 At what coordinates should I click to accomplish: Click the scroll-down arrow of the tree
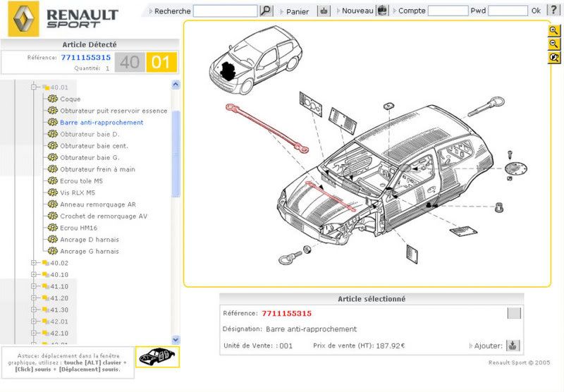point(176,340)
